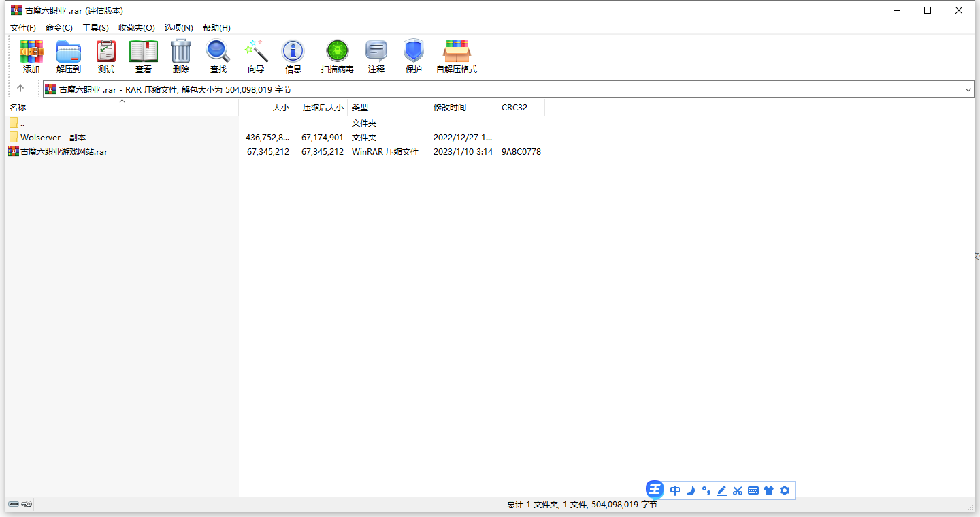This screenshot has width=980, height=517.
Task: Show archive 信息 (Info) icon
Action: [293, 56]
